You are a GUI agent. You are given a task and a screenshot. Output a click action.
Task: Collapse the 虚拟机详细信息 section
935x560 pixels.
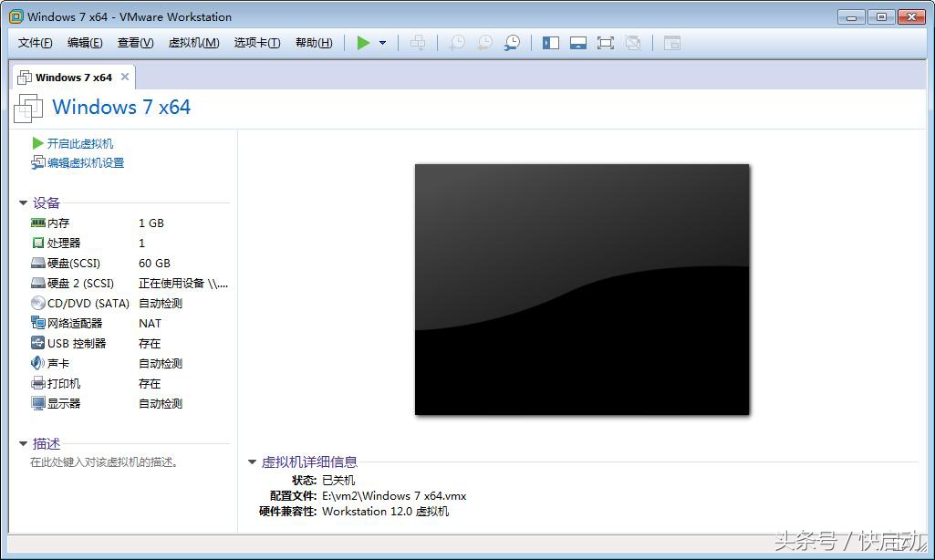pos(253,462)
